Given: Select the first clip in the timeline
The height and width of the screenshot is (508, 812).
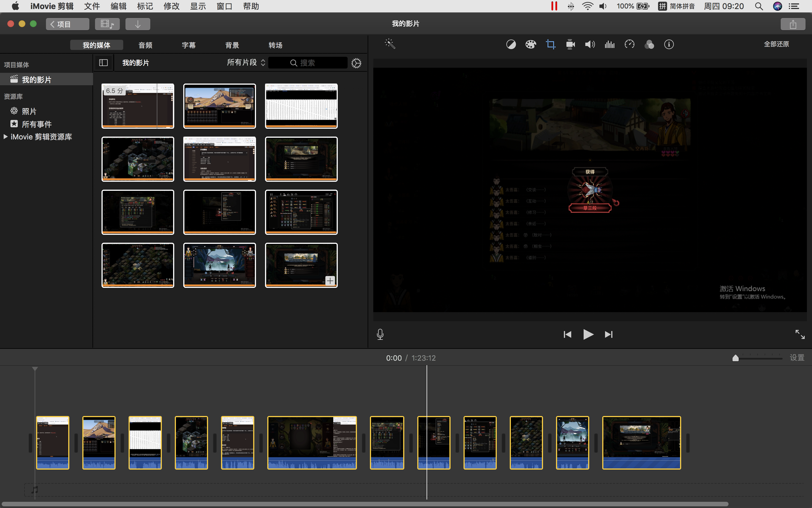Looking at the screenshot, I should pyautogui.click(x=53, y=443).
